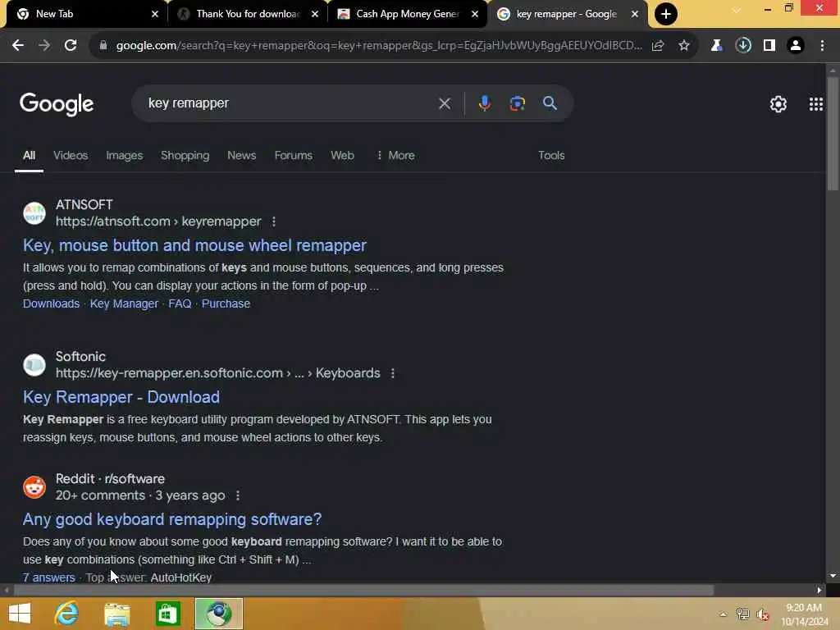Clear the search box with X
The image size is (840, 630).
pyautogui.click(x=445, y=103)
